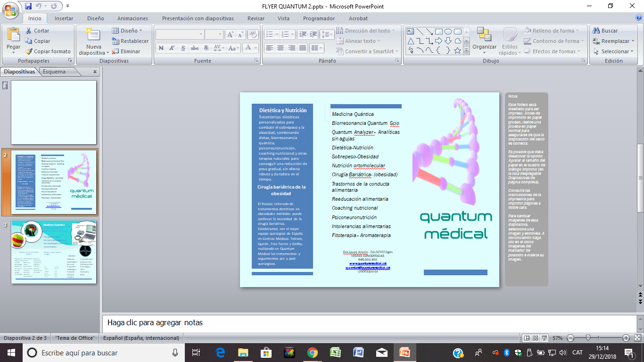Open Chrome from the taskbar
The height and width of the screenshot is (362, 644).
312,353
